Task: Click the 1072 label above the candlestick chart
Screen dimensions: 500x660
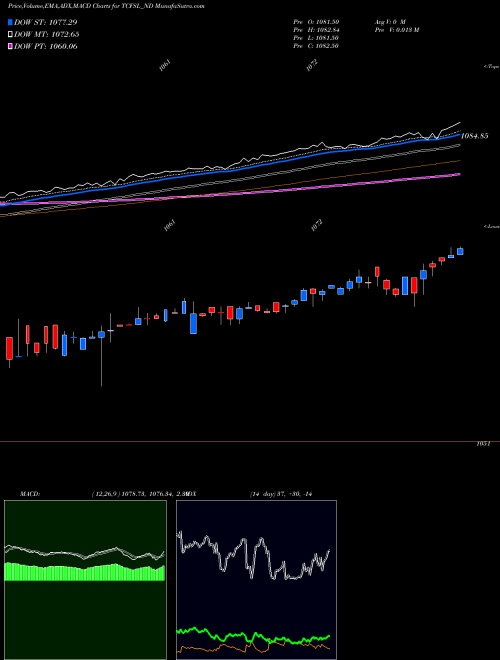Action: point(316,225)
